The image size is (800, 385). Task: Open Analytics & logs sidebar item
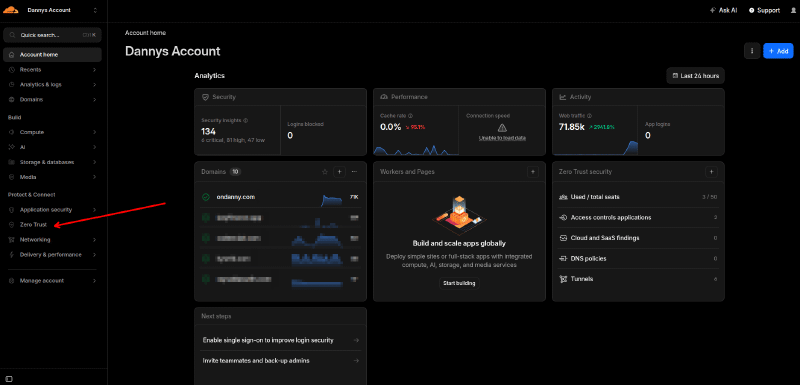tap(52, 85)
